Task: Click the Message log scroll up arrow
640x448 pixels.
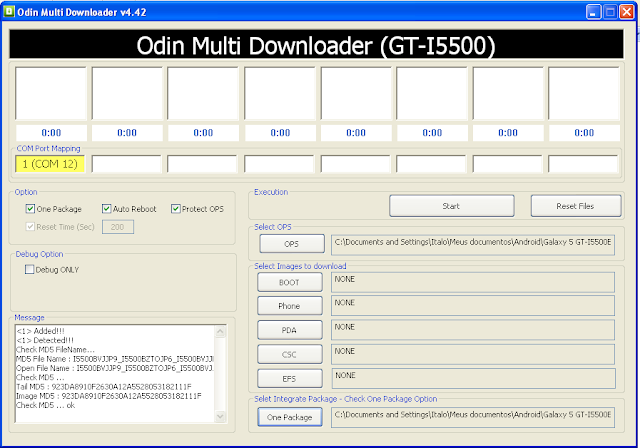Action: coord(220,331)
